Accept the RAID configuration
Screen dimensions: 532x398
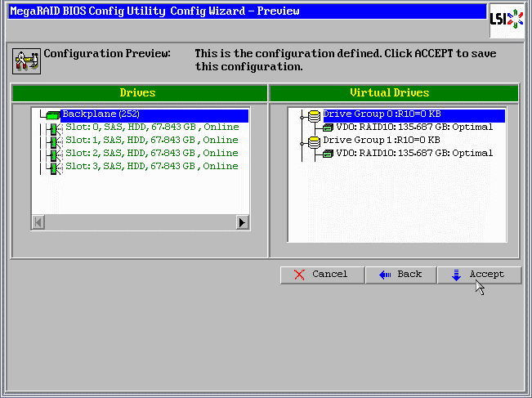click(480, 275)
